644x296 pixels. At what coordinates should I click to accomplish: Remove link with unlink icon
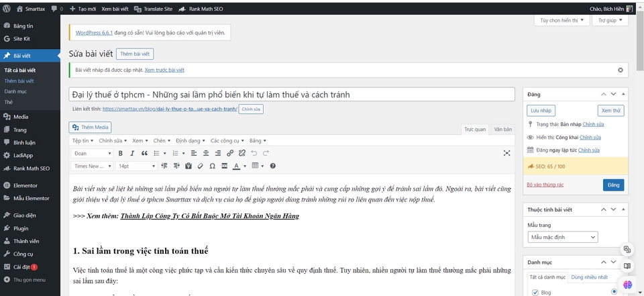pos(242,153)
